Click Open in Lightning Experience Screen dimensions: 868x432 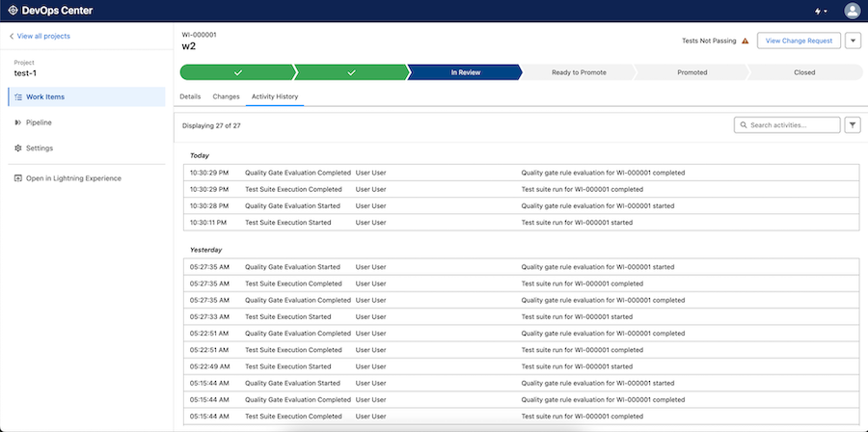(x=73, y=178)
